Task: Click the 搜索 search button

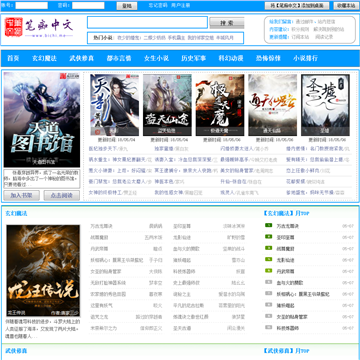Action: tap(227, 23)
